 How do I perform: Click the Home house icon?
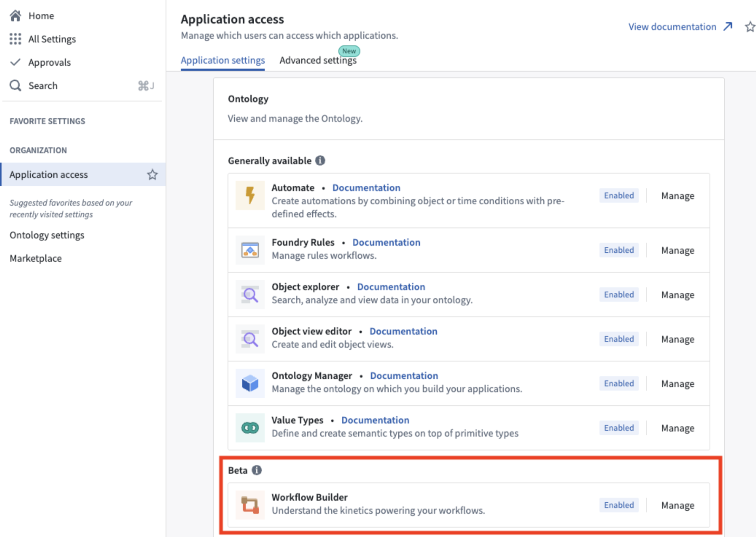15,15
